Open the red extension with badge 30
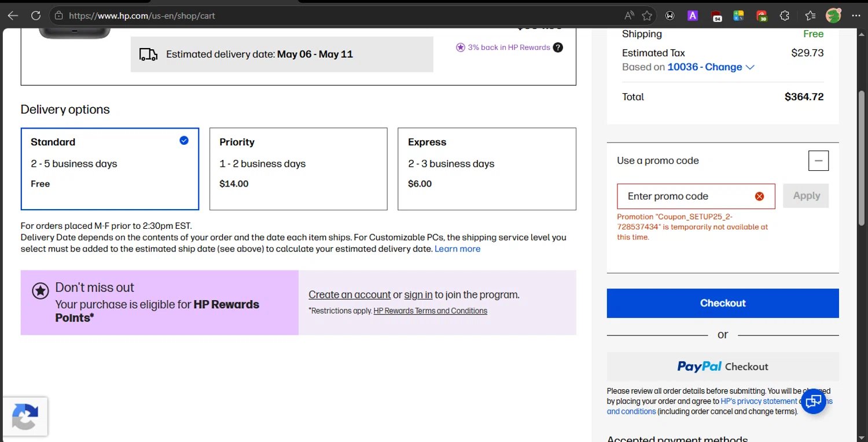 (x=762, y=16)
